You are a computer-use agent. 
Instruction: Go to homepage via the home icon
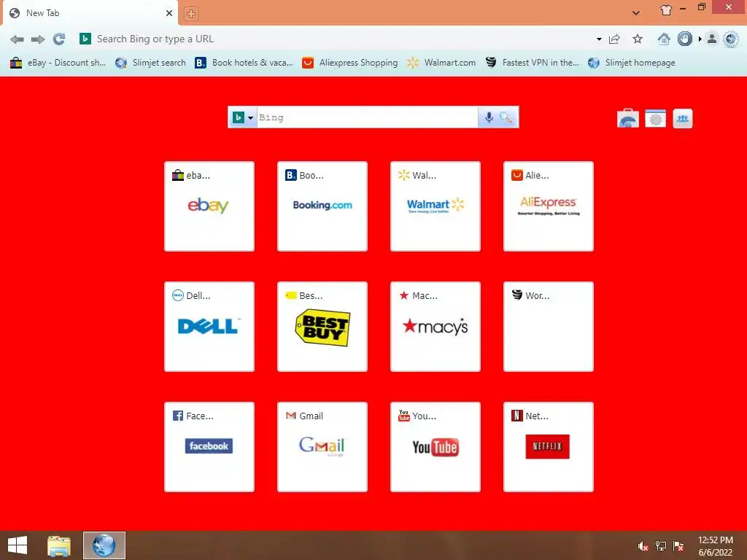click(664, 39)
